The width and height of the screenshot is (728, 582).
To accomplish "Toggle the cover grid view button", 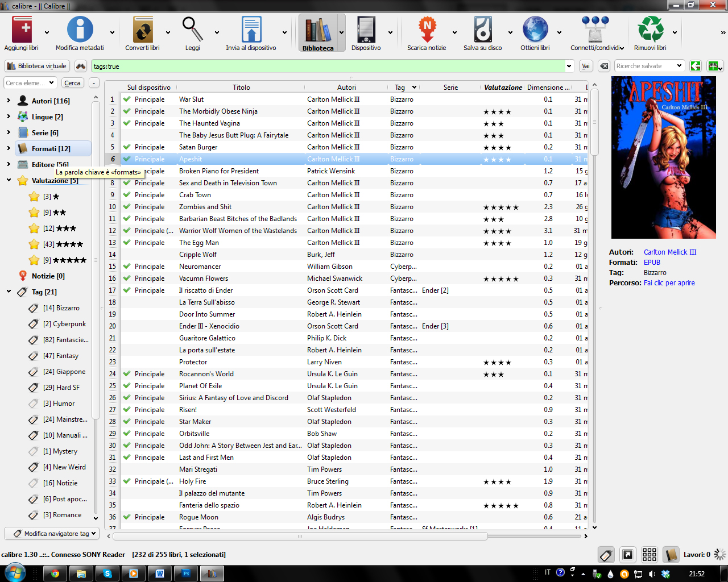I will pos(650,555).
